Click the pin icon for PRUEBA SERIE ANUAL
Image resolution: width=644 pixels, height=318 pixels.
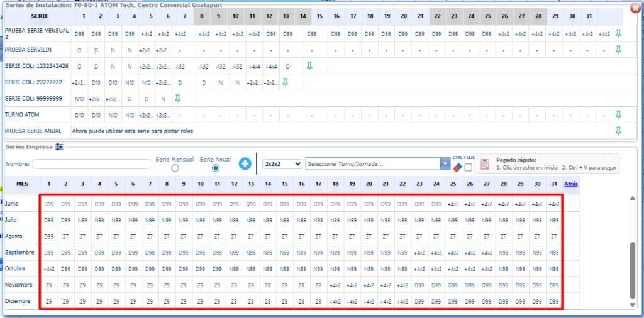618,131
